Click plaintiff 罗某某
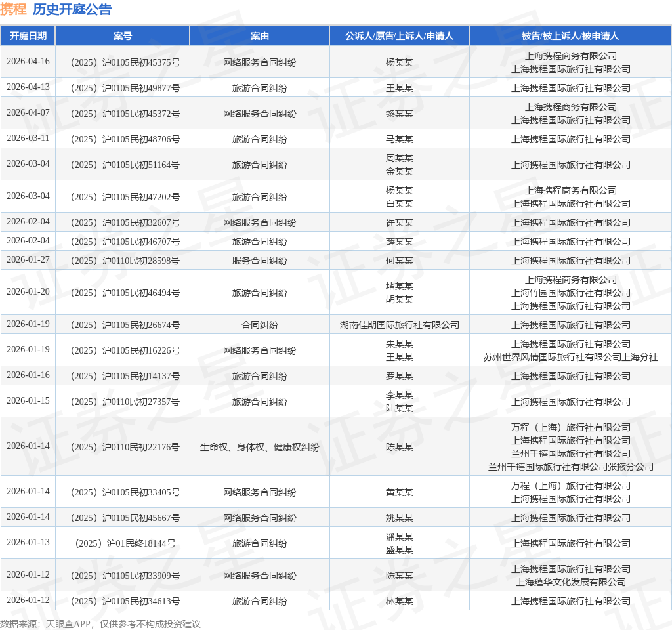The height and width of the screenshot is (630, 672). point(400,376)
